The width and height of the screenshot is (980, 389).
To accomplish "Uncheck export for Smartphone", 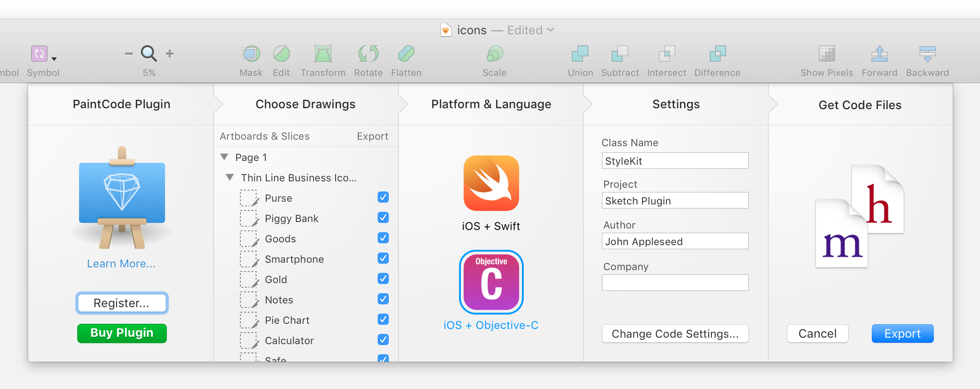I will [383, 259].
